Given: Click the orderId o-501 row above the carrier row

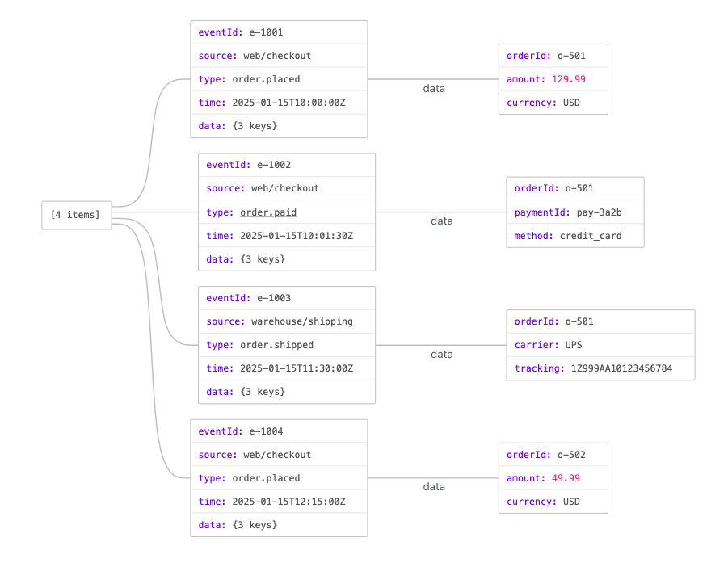Looking at the screenshot, I should (x=601, y=321).
